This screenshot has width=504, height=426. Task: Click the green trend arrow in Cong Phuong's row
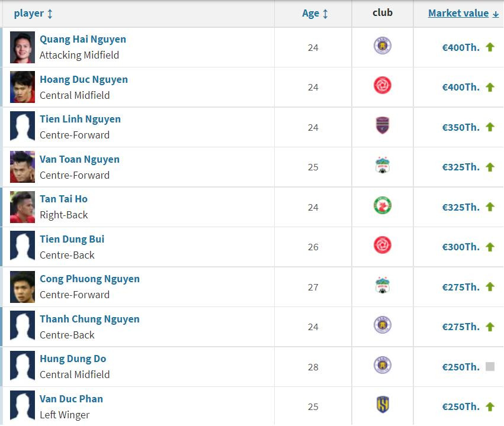point(489,286)
